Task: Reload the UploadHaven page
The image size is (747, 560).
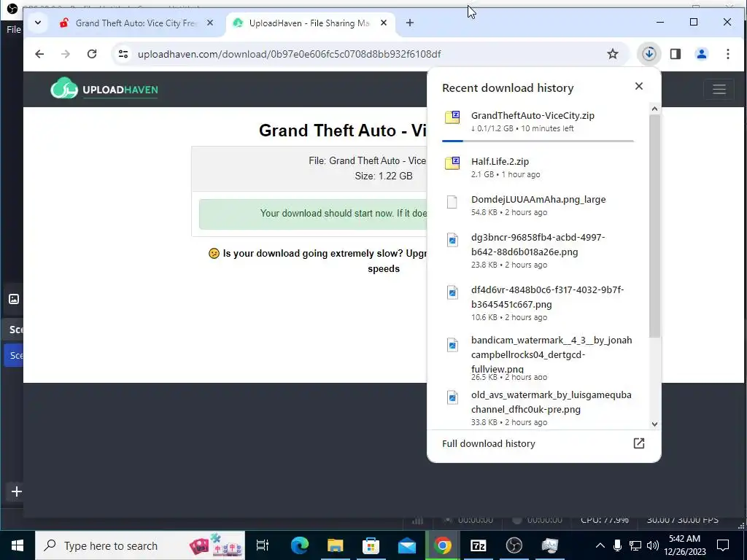Action: point(92,54)
